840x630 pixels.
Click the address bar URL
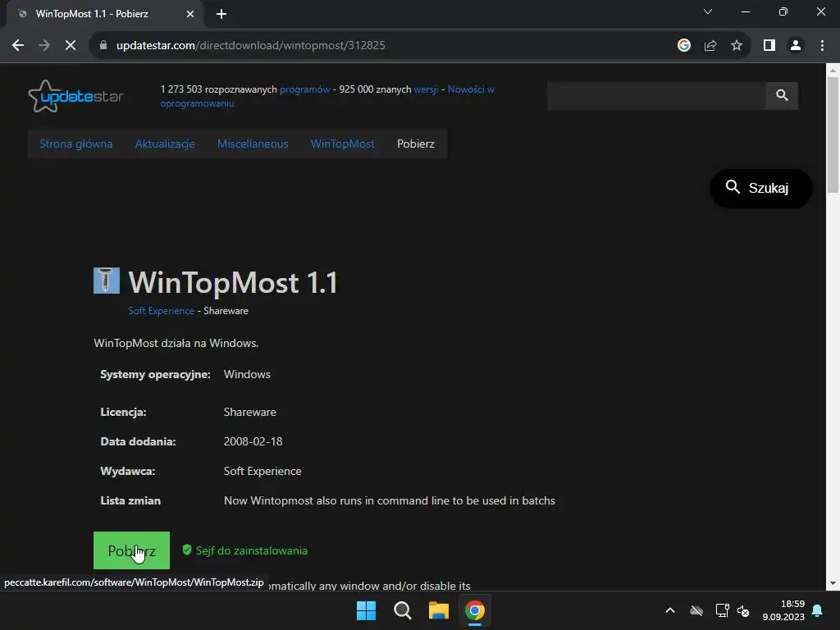click(251, 46)
